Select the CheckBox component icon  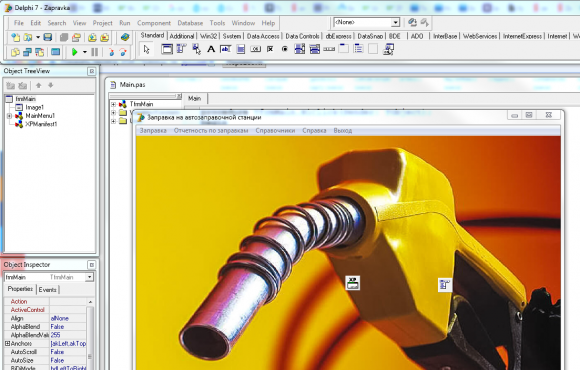pyautogui.click(x=270, y=49)
